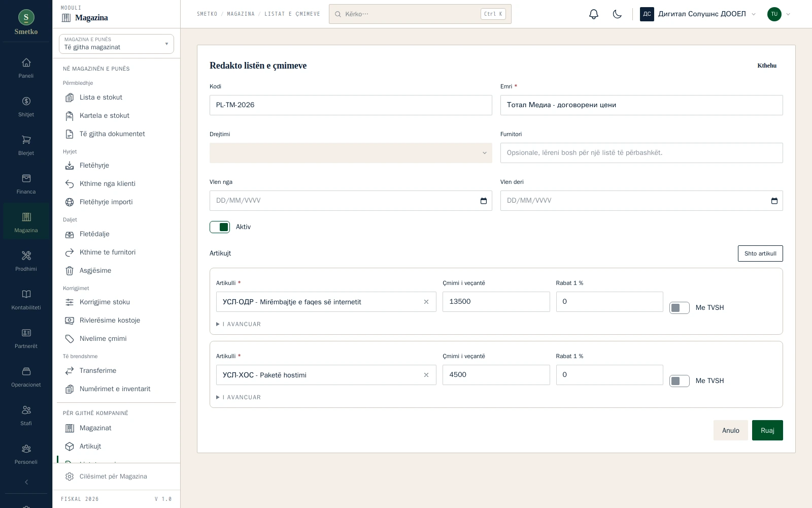Screen dimensions: 812x508
Task: Open calendar picker for Vlen deri
Action: pyautogui.click(x=774, y=201)
